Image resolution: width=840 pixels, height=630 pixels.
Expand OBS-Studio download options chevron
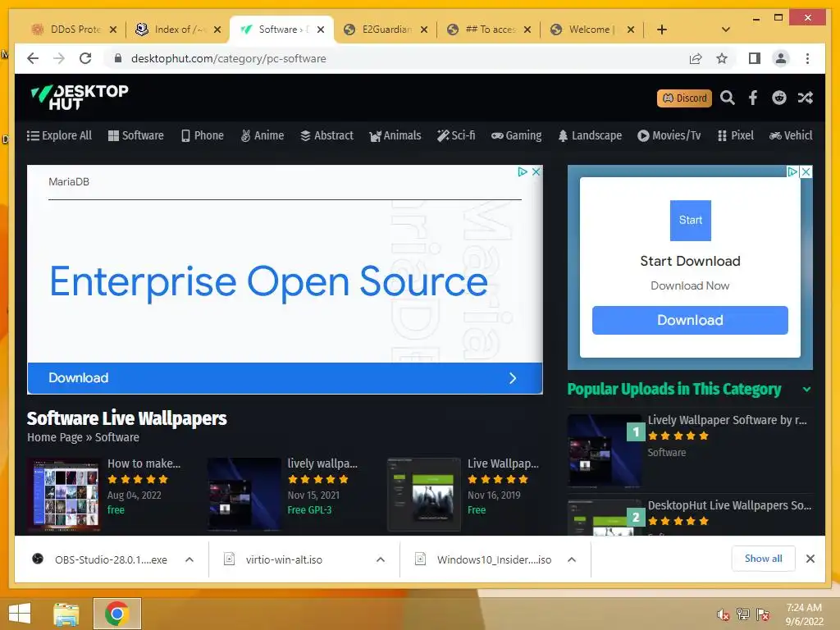coord(189,559)
